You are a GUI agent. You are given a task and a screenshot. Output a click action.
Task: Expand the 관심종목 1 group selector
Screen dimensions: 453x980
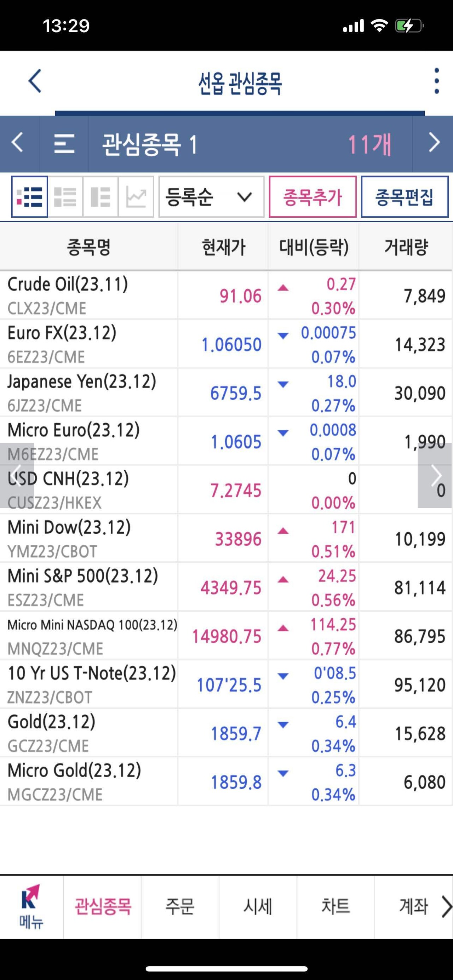click(x=150, y=144)
